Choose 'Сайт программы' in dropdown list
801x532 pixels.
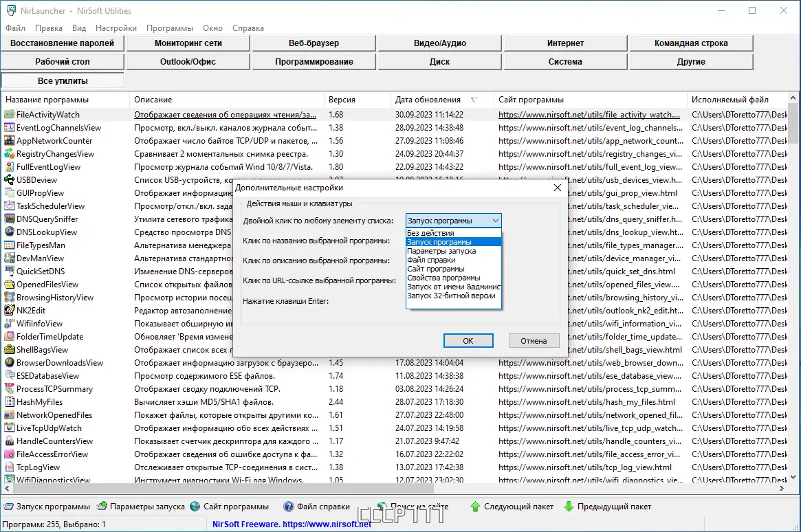coord(454,269)
